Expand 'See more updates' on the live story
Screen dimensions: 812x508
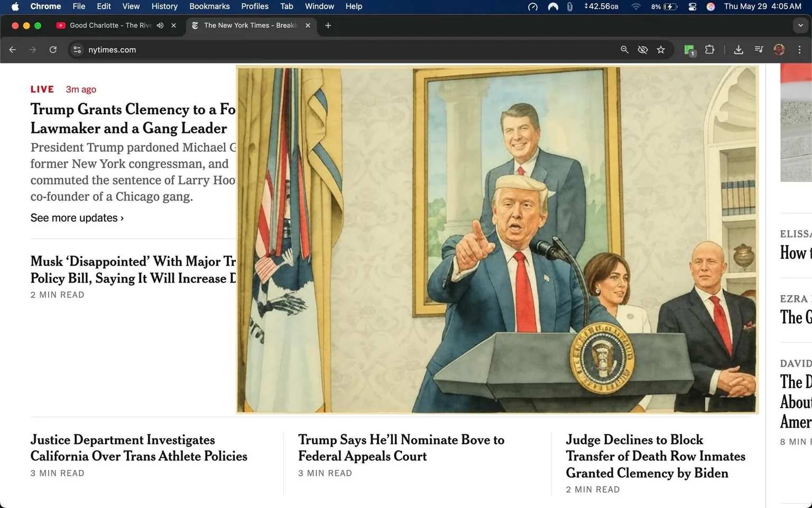click(x=77, y=217)
